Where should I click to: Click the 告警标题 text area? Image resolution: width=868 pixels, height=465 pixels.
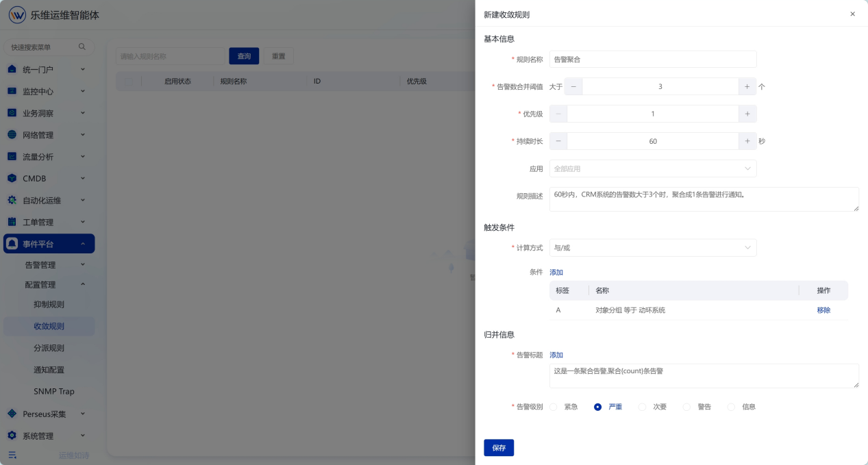point(704,376)
